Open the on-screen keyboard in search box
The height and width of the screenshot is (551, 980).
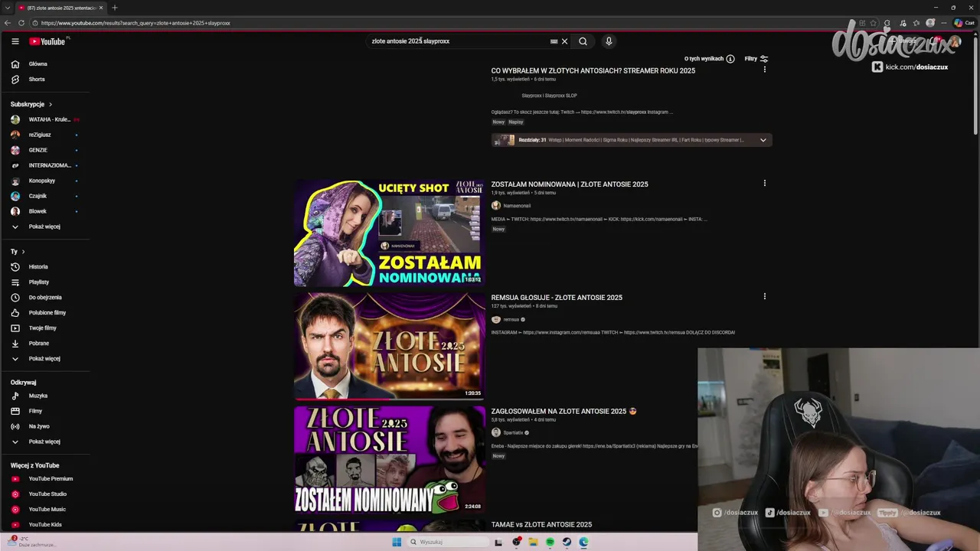pos(554,41)
